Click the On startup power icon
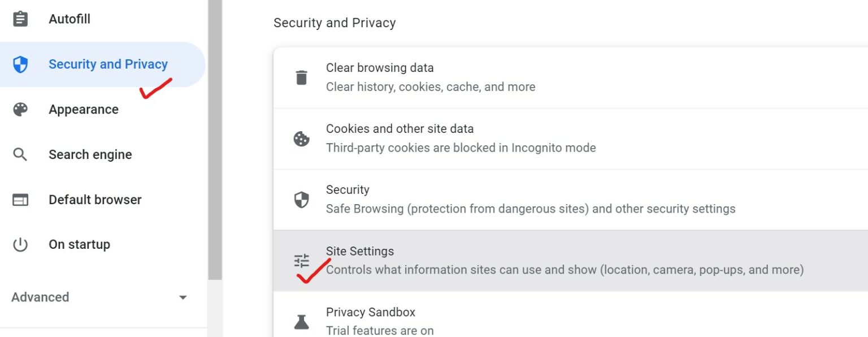The image size is (868, 337). tap(20, 244)
